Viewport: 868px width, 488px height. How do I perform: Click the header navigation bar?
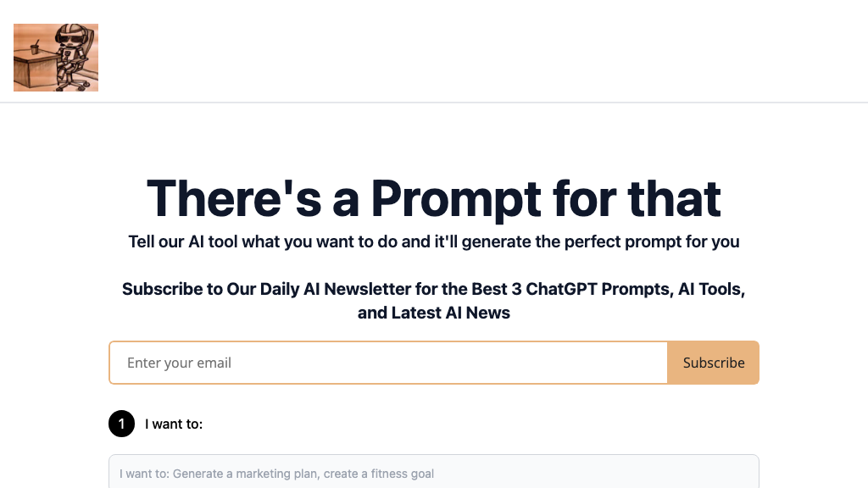(x=434, y=51)
